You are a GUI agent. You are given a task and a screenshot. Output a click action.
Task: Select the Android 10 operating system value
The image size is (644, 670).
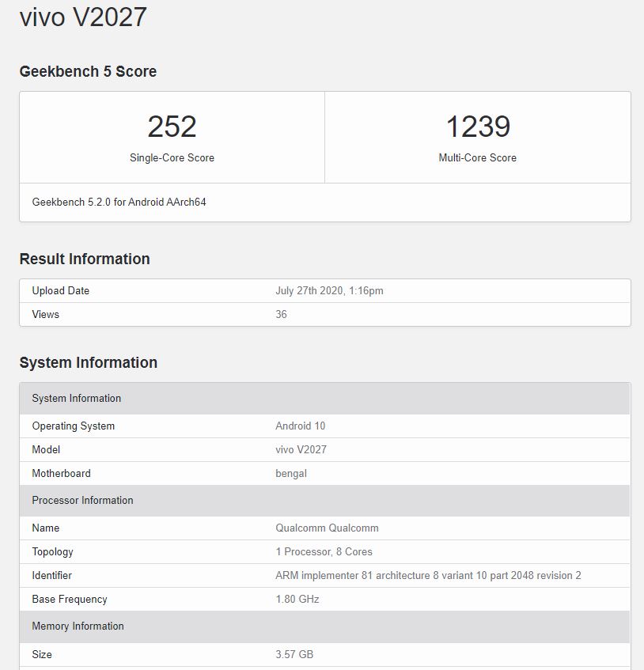(x=300, y=426)
